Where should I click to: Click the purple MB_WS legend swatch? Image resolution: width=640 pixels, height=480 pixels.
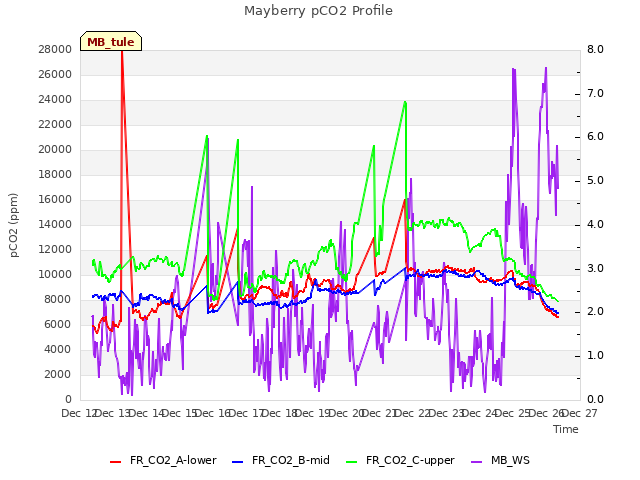pos(476,462)
